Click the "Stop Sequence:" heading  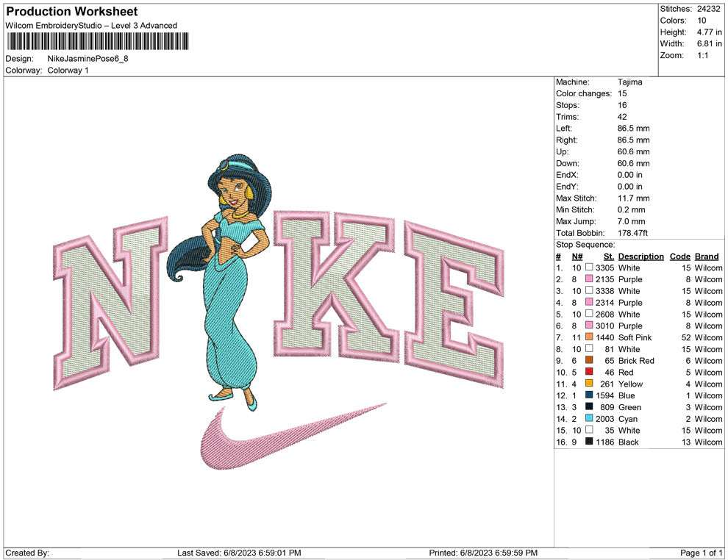(x=585, y=245)
